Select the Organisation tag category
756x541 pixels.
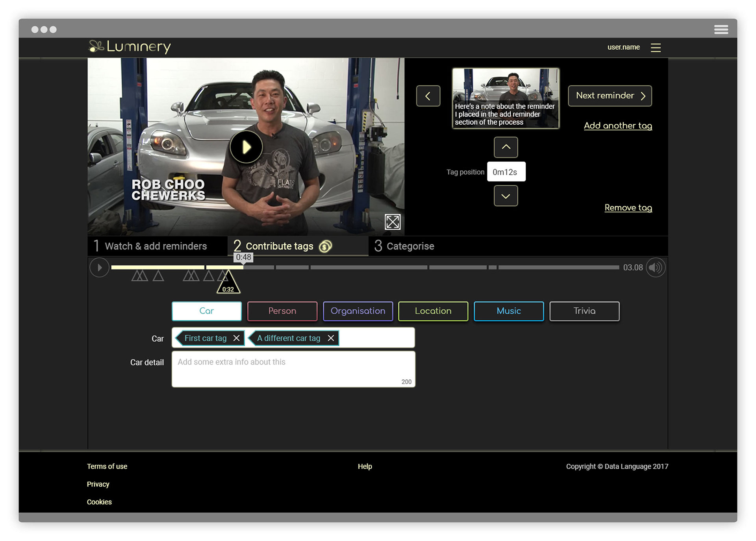[x=358, y=311]
